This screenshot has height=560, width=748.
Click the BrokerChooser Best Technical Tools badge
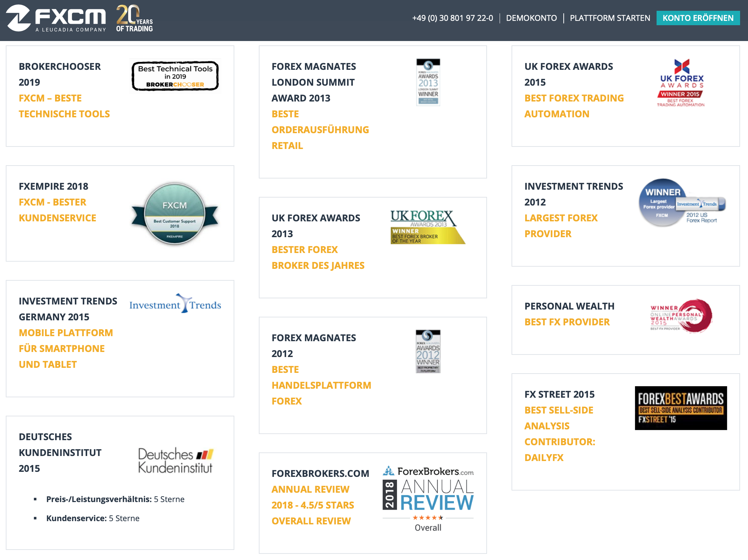click(175, 76)
